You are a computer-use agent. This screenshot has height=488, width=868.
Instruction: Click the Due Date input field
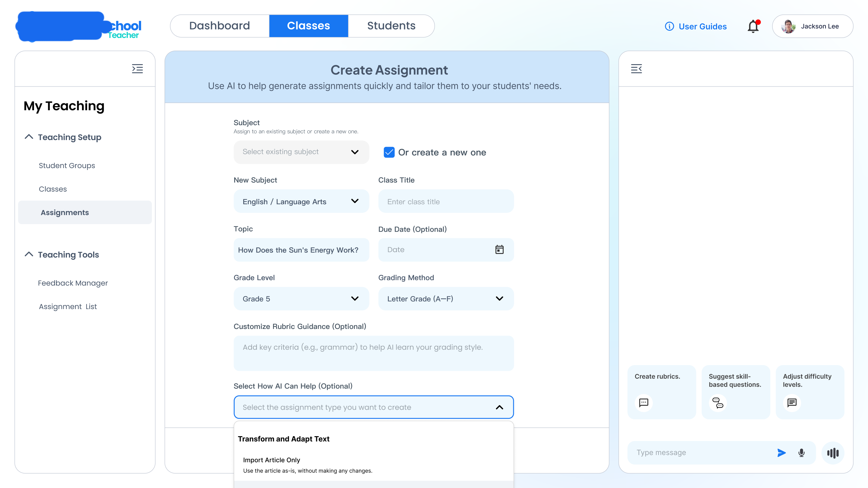(x=446, y=250)
